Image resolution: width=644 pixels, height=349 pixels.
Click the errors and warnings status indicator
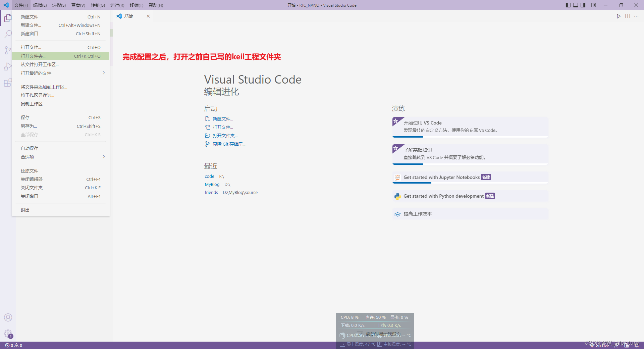click(x=14, y=345)
